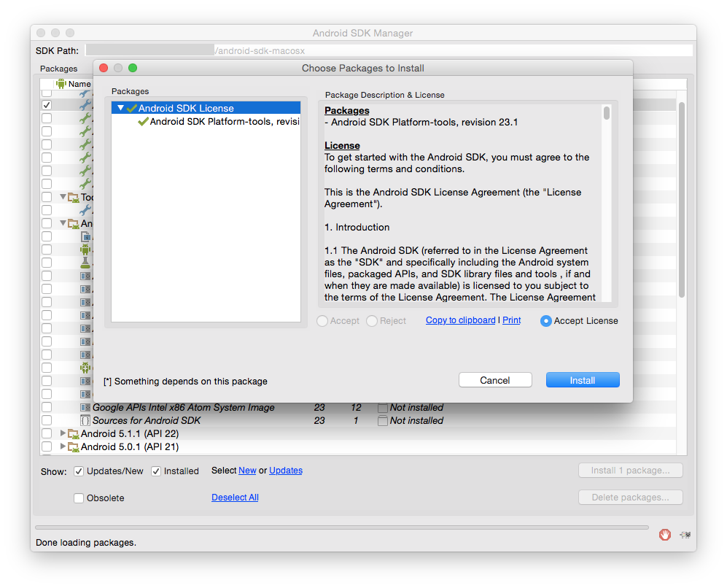Click the Name column header
This screenshot has width=727, height=588.
pyautogui.click(x=79, y=84)
